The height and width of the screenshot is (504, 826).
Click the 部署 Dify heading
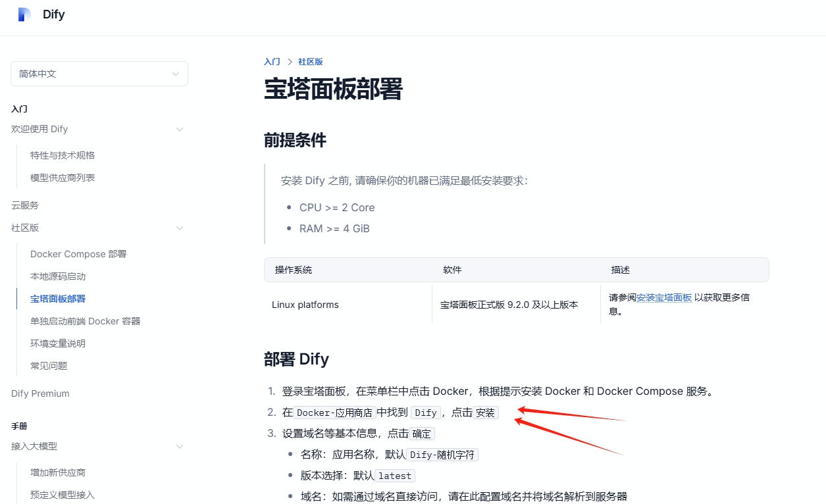pos(297,359)
